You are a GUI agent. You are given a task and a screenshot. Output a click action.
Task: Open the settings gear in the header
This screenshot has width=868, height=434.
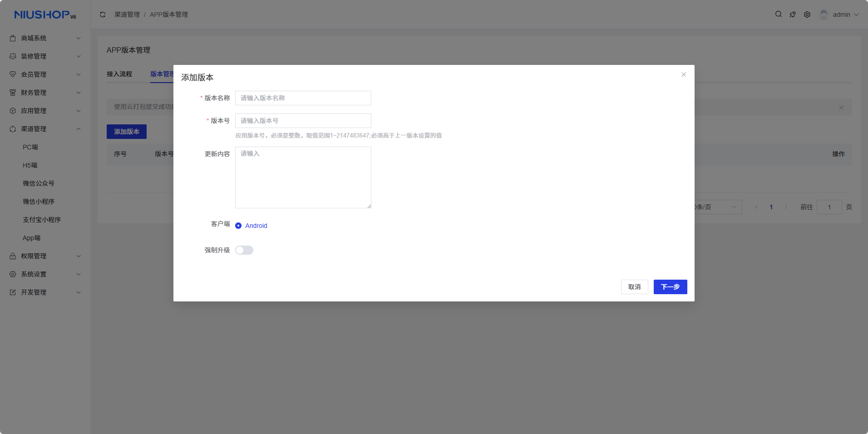[x=807, y=15]
